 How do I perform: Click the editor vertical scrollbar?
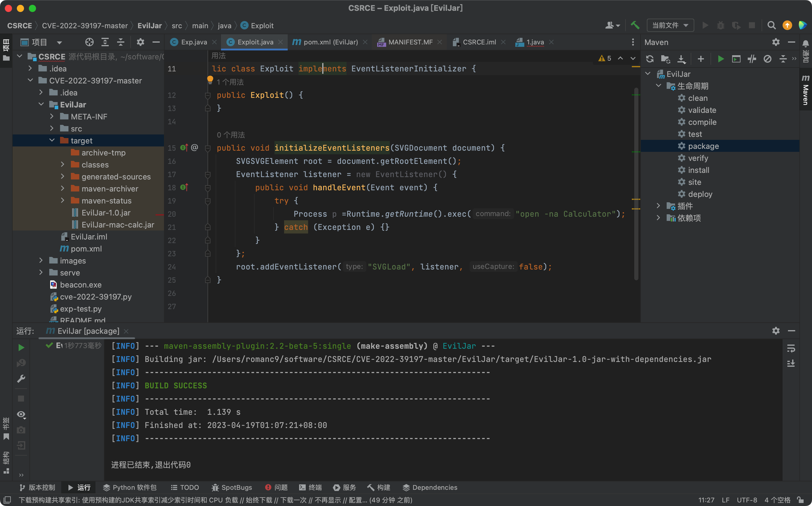point(636,183)
